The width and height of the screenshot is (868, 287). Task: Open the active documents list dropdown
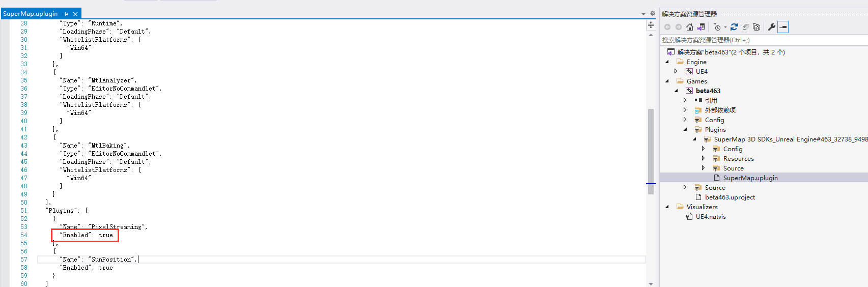(x=643, y=14)
